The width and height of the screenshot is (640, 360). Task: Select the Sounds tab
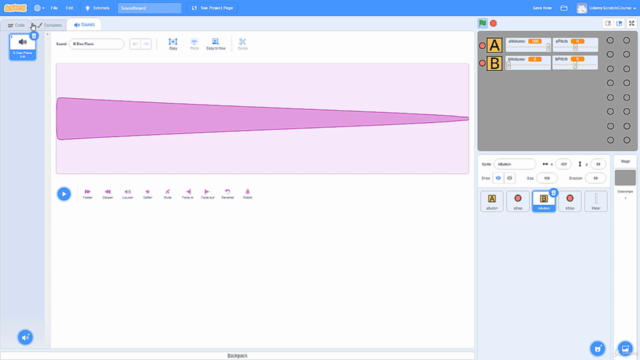[84, 24]
